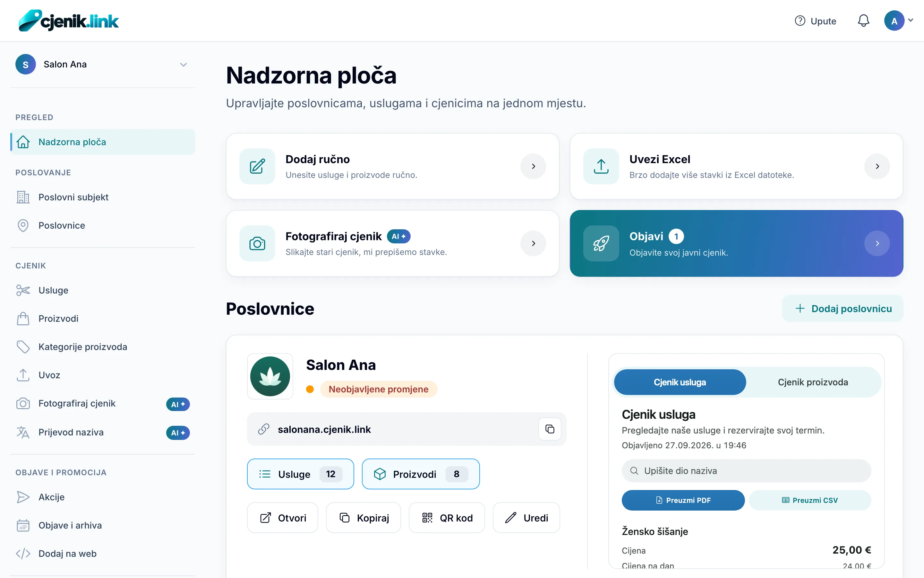Viewport: 924px width, 578px height.
Task: Click the Neobjavljene promjene status badge
Action: (x=378, y=389)
